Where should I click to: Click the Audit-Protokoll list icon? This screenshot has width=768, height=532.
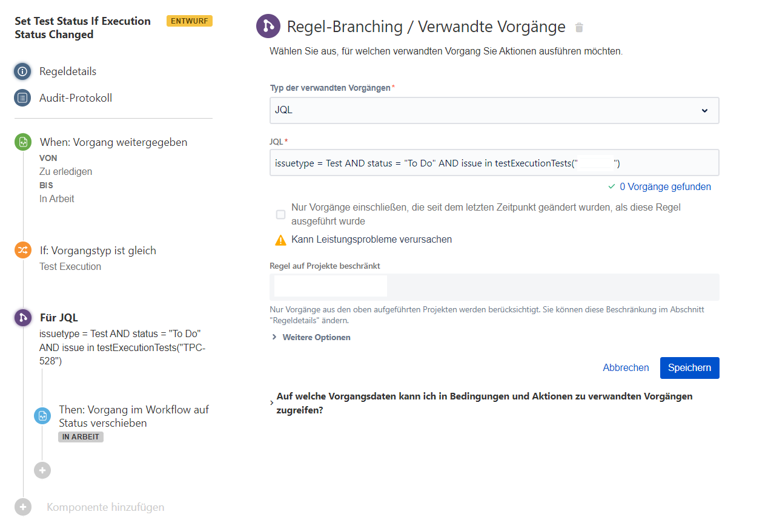[22, 98]
